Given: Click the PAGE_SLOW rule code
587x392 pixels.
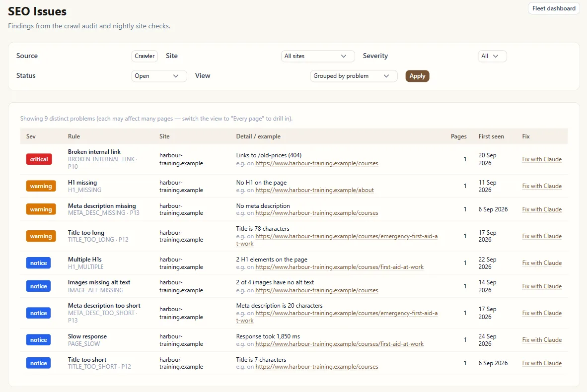Looking at the screenshot, I should point(84,344).
